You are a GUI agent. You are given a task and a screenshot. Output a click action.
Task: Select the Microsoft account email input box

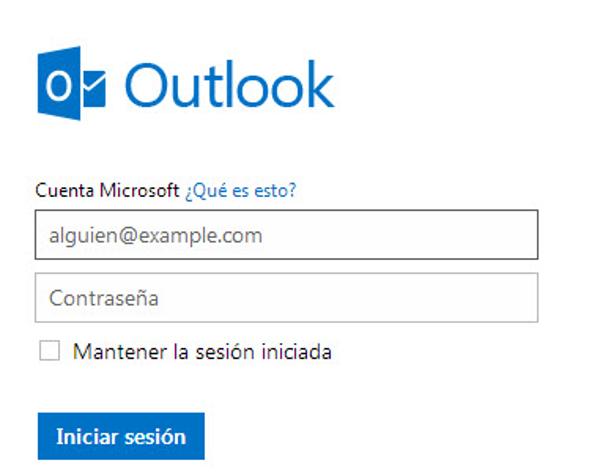(287, 235)
